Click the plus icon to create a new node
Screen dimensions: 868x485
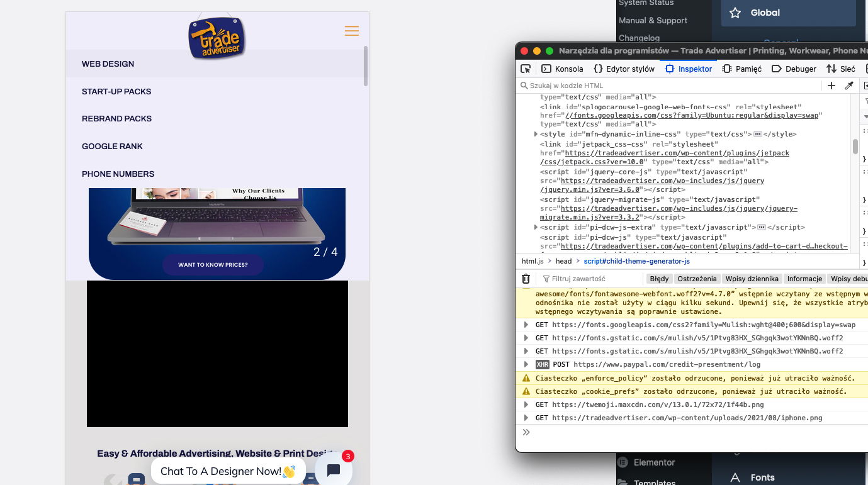pos(831,86)
